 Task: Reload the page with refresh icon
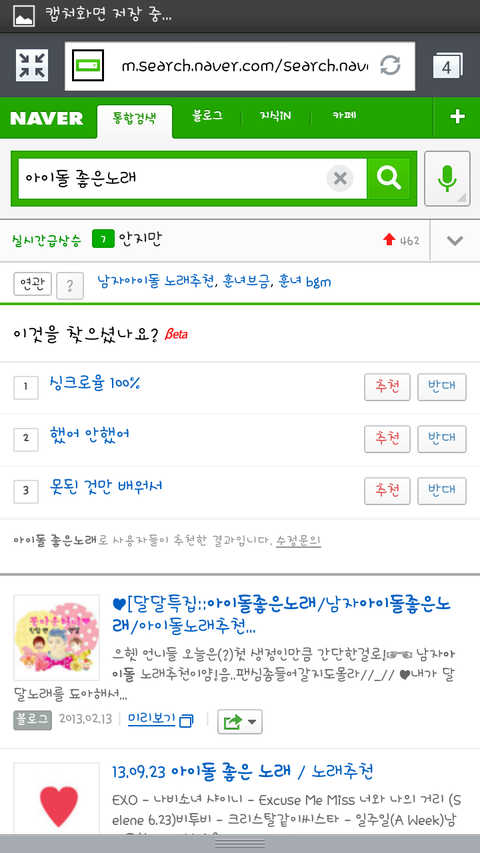point(390,66)
